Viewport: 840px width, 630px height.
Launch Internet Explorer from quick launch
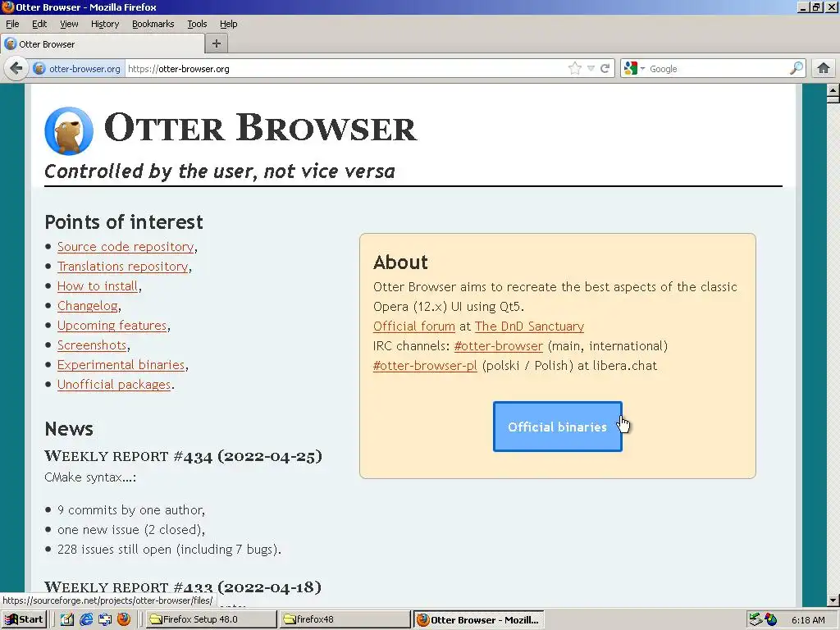click(85, 619)
